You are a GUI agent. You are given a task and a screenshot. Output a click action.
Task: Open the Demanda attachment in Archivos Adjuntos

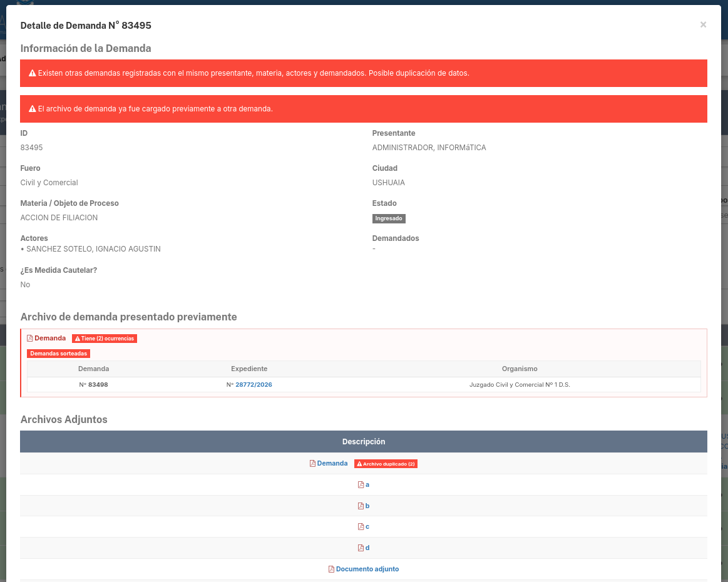point(332,463)
